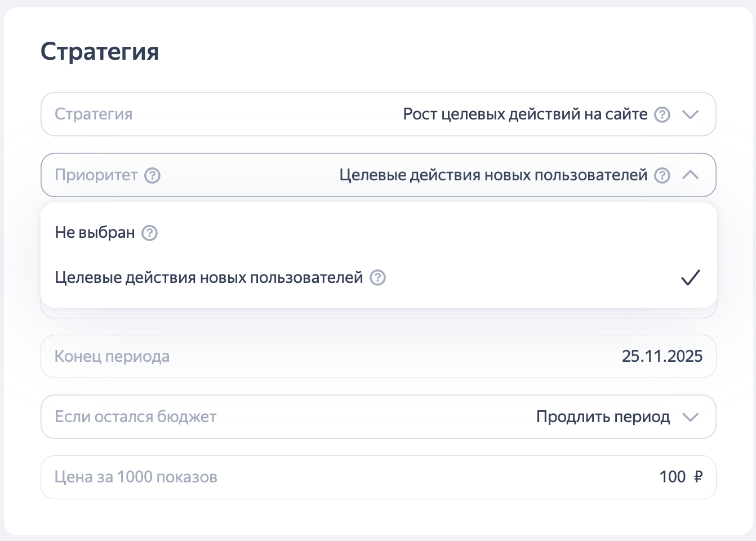Open the "Стратегия" dropdown chevron
Image resolution: width=756 pixels, height=541 pixels.
click(690, 114)
